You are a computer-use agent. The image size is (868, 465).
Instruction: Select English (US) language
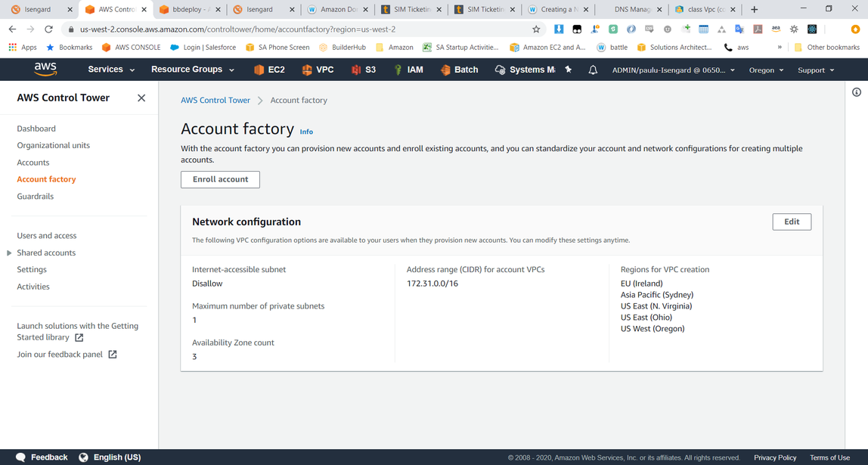(x=116, y=457)
